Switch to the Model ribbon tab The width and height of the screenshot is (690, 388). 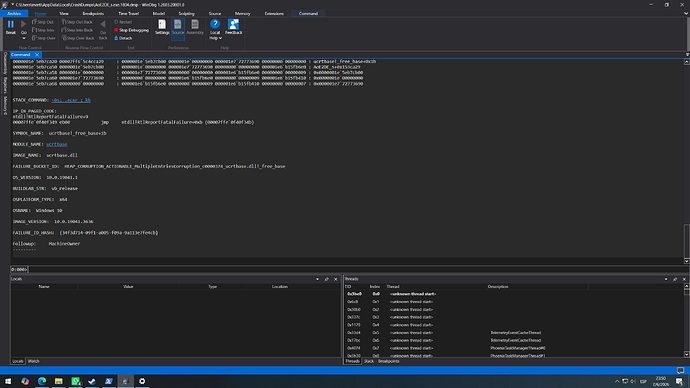158,14
